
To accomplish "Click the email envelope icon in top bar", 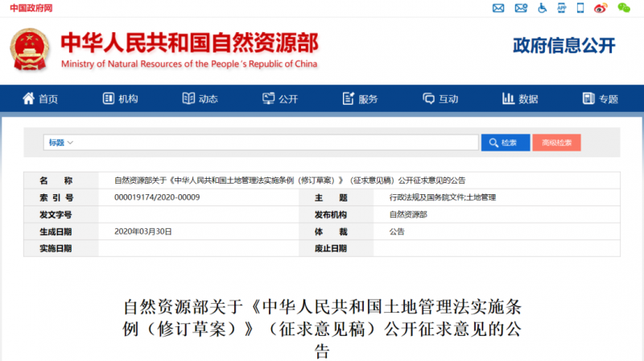I will click(498, 8).
